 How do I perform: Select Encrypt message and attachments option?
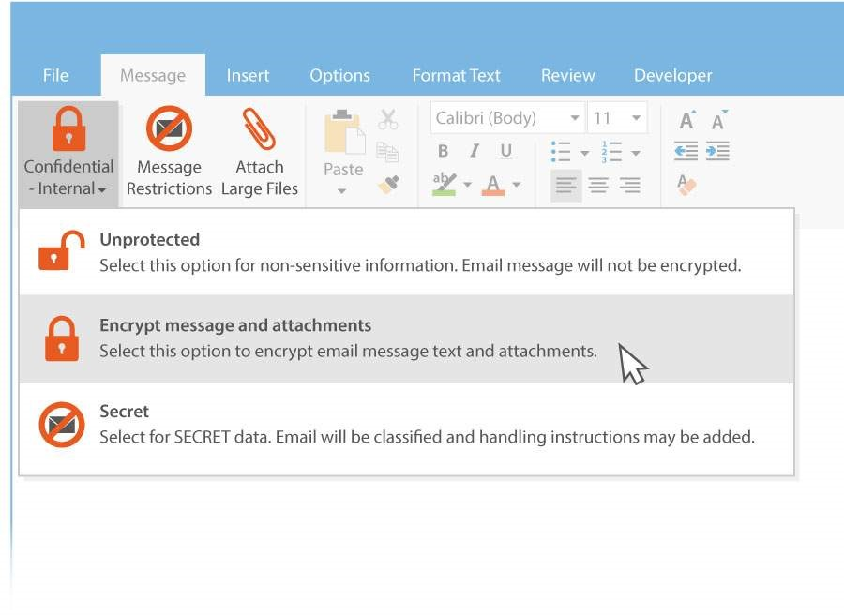(x=406, y=338)
